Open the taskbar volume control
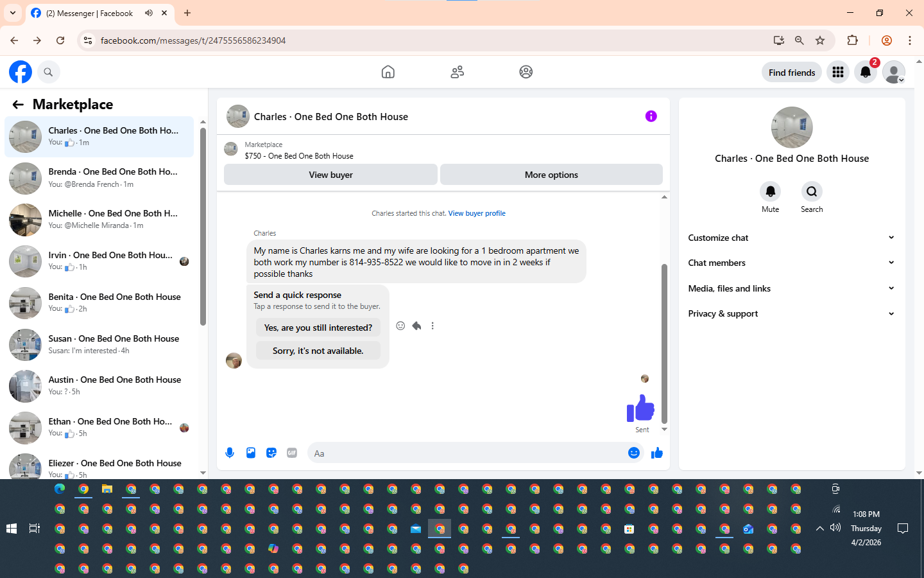 (835, 528)
